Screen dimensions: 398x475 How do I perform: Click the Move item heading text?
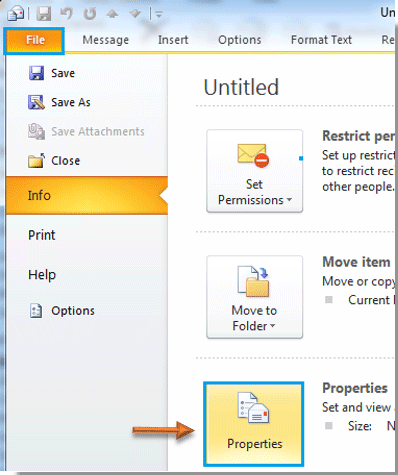(x=356, y=262)
